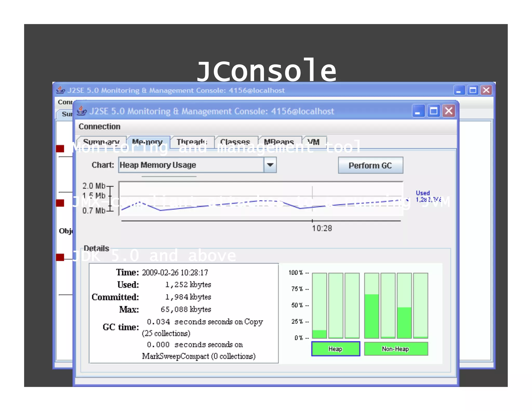Click the 10:28 time label on chart
Screen dimensions: 532x411
click(x=322, y=228)
